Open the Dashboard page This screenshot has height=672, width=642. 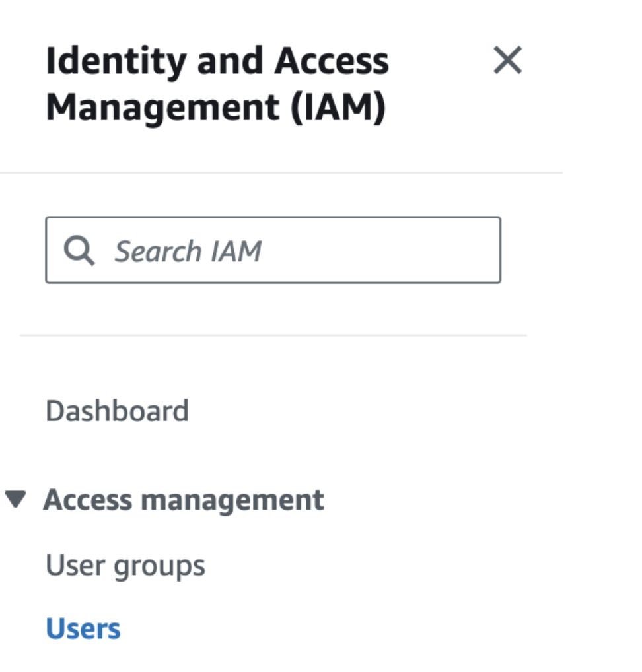coord(117,411)
